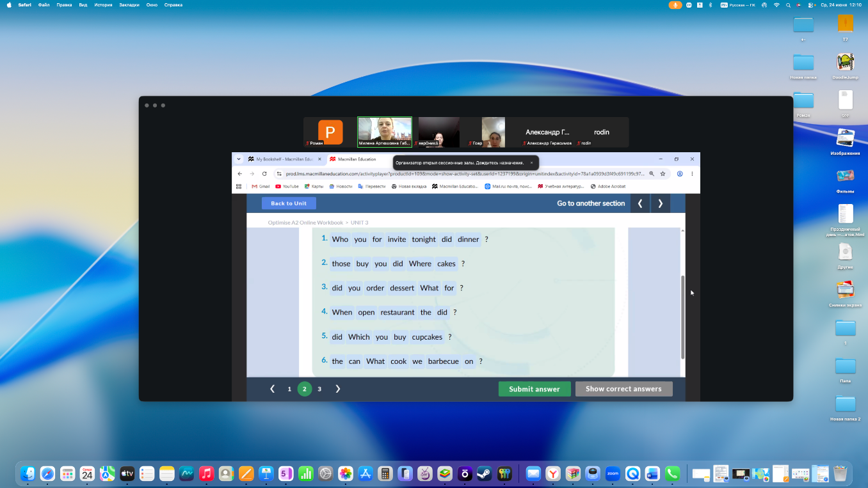Image resolution: width=868 pixels, height=488 pixels.
Task: Open Apple TV from the dock
Action: (x=127, y=473)
